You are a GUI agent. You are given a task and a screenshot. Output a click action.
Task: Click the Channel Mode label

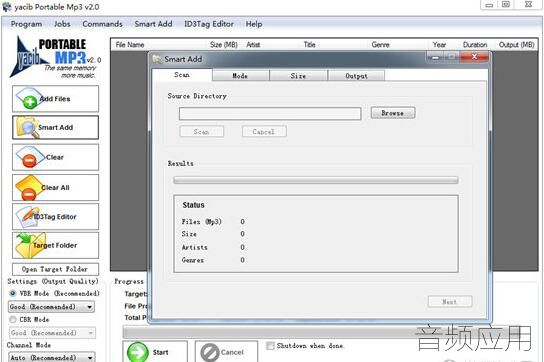[x=29, y=345]
